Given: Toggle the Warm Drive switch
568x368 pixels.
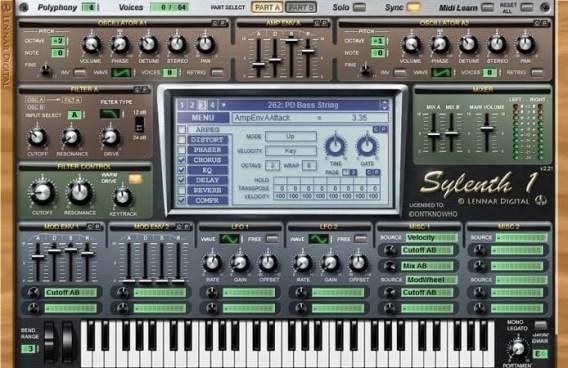Looking at the screenshot, I should pyautogui.click(x=135, y=179).
